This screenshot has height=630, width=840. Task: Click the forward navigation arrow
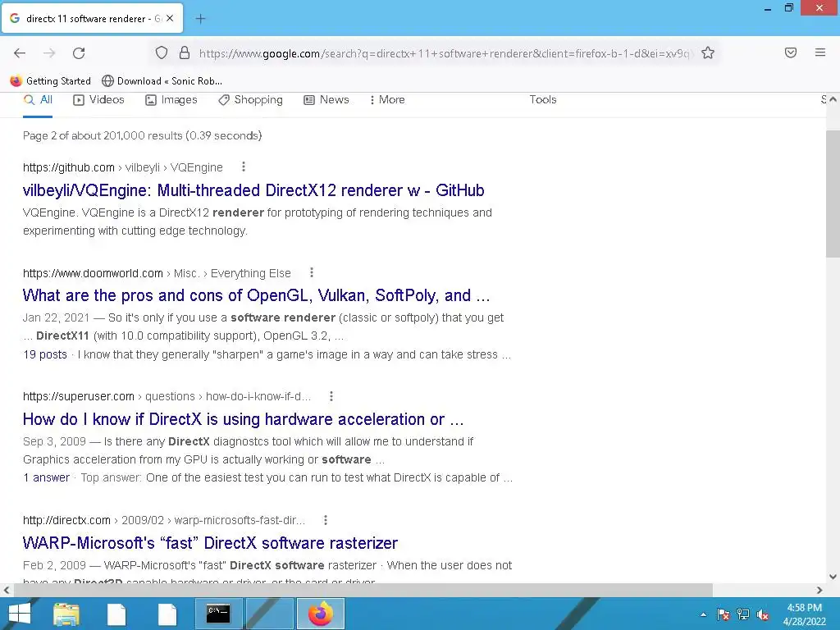click(x=49, y=53)
